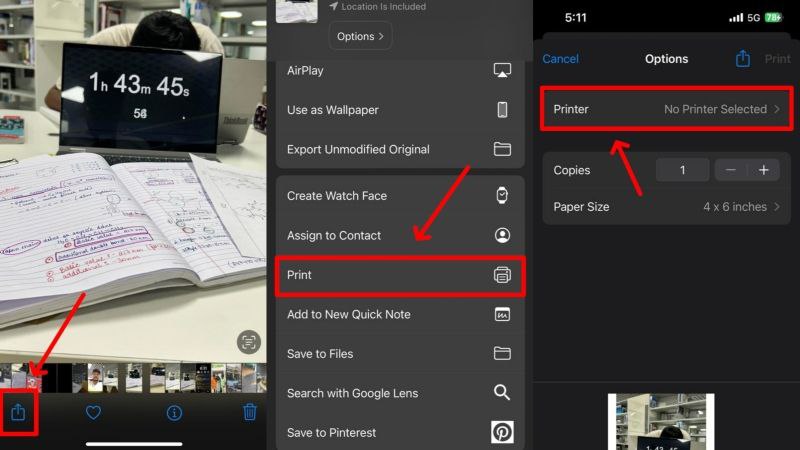Tap the share icon in Photos toolbar
The height and width of the screenshot is (450, 800).
(18, 412)
